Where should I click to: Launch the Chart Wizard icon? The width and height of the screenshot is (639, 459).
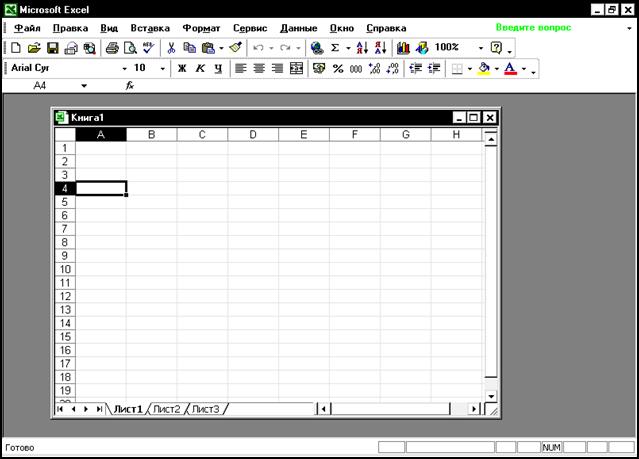point(403,48)
